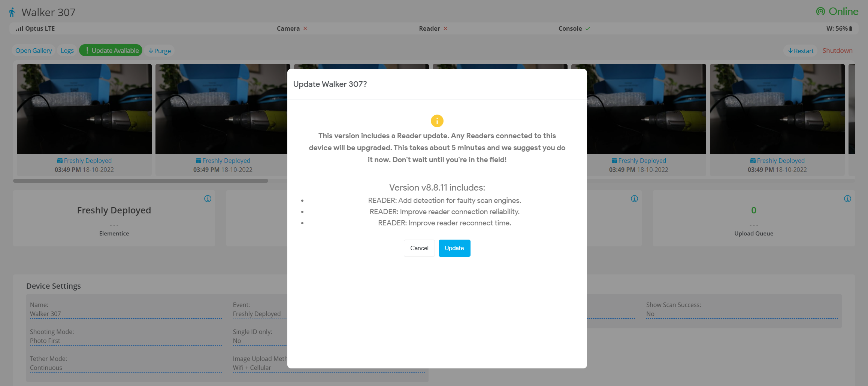
Task: Open Gallery link
Action: (34, 51)
